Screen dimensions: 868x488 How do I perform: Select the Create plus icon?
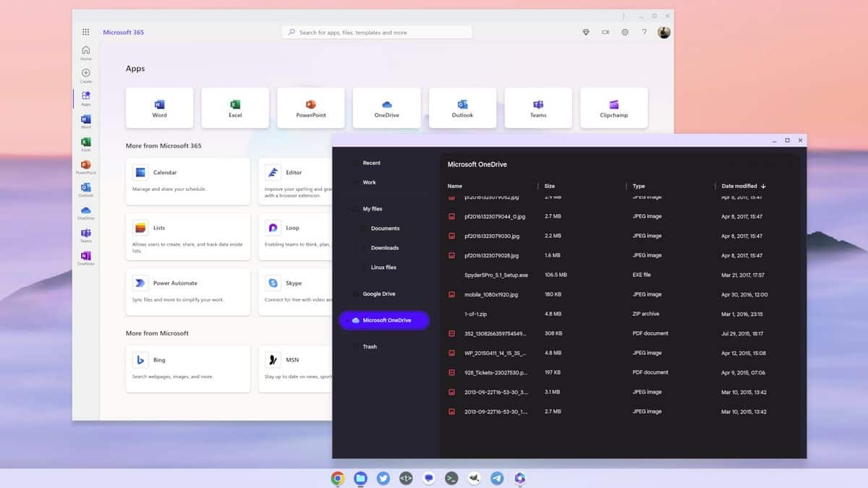coord(85,72)
